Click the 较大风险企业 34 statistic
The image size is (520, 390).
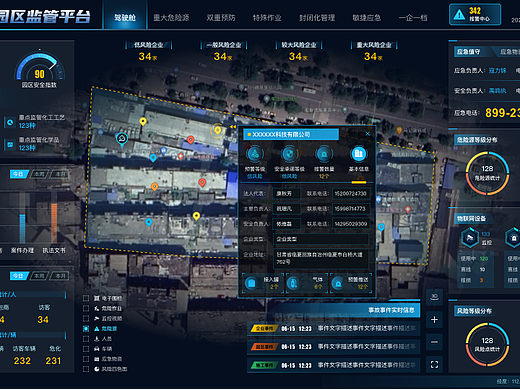tap(298, 51)
